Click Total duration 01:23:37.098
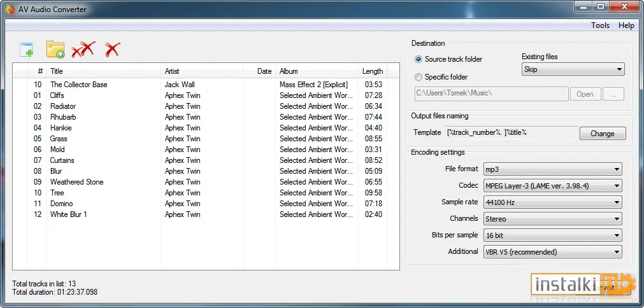 coord(55,293)
